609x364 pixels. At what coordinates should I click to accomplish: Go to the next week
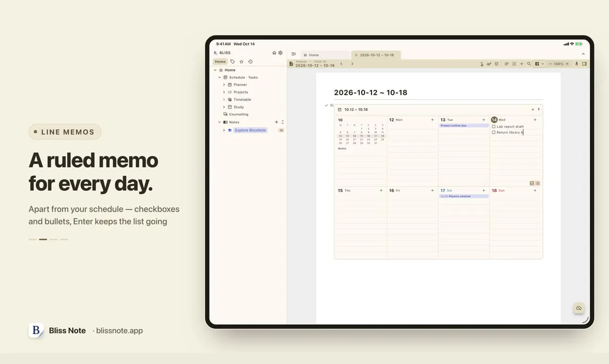coord(352,64)
